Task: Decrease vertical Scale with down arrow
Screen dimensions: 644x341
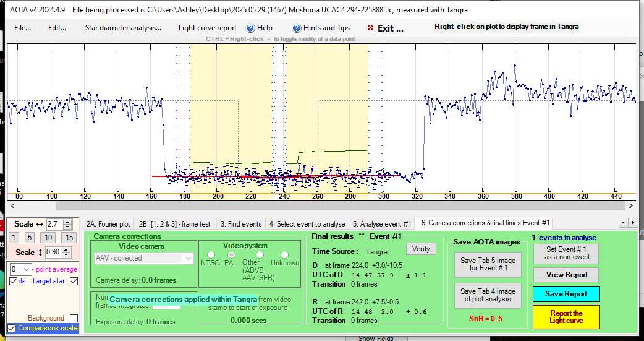Action: click(x=64, y=255)
